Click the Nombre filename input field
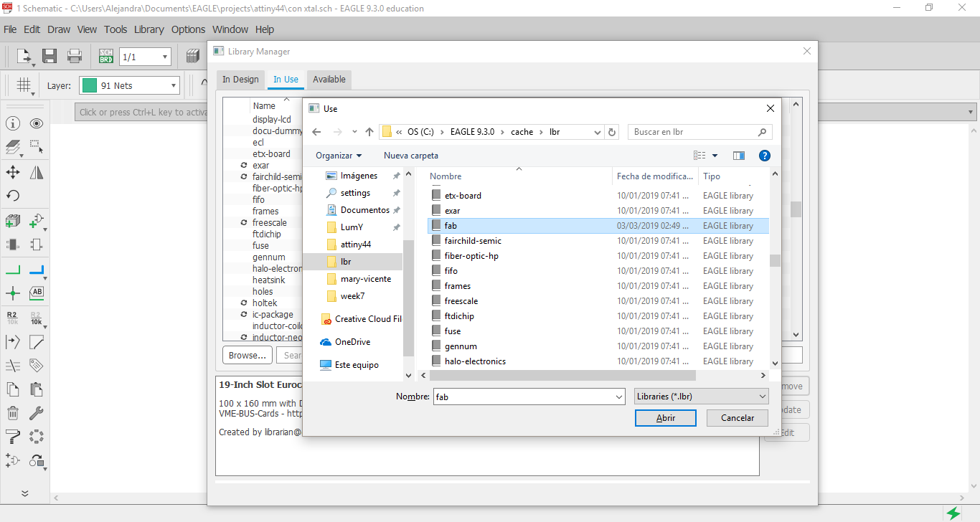Image resolution: width=980 pixels, height=522 pixels. 529,397
